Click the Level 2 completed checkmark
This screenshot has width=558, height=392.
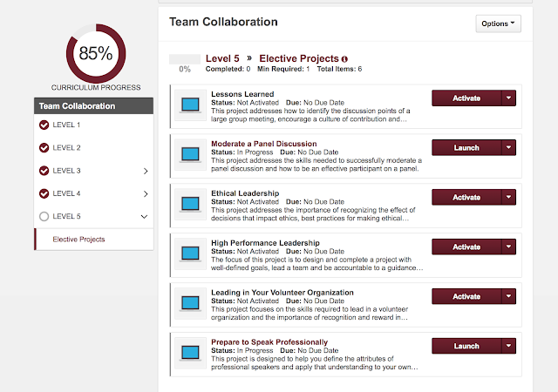pyautogui.click(x=44, y=148)
